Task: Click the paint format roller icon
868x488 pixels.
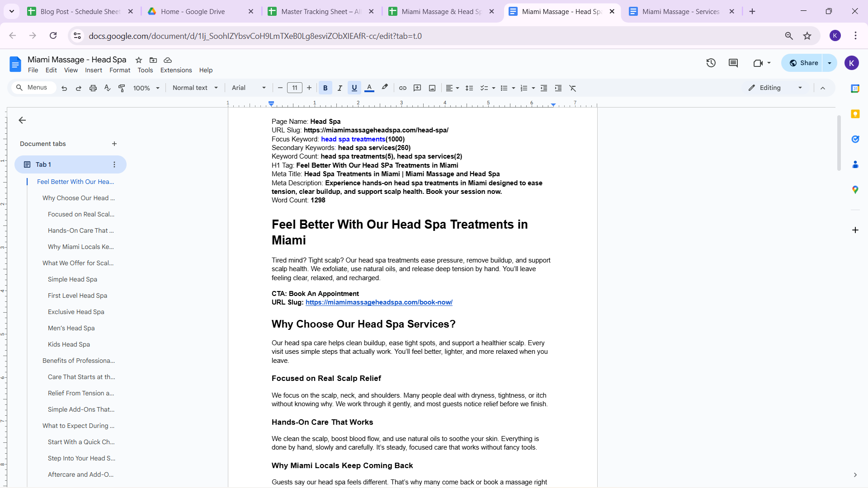Action: (x=122, y=88)
